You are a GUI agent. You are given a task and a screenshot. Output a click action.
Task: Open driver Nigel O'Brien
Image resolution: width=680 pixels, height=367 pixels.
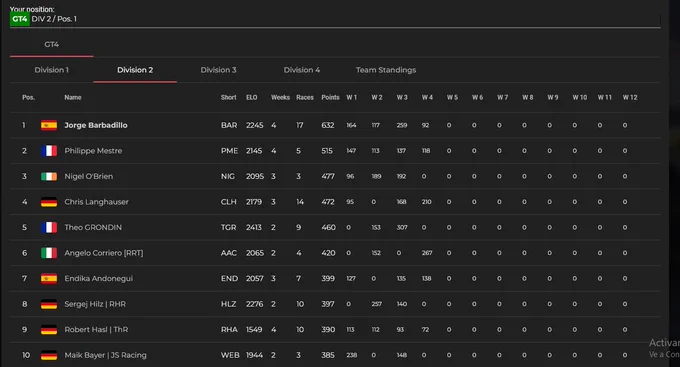pos(88,176)
